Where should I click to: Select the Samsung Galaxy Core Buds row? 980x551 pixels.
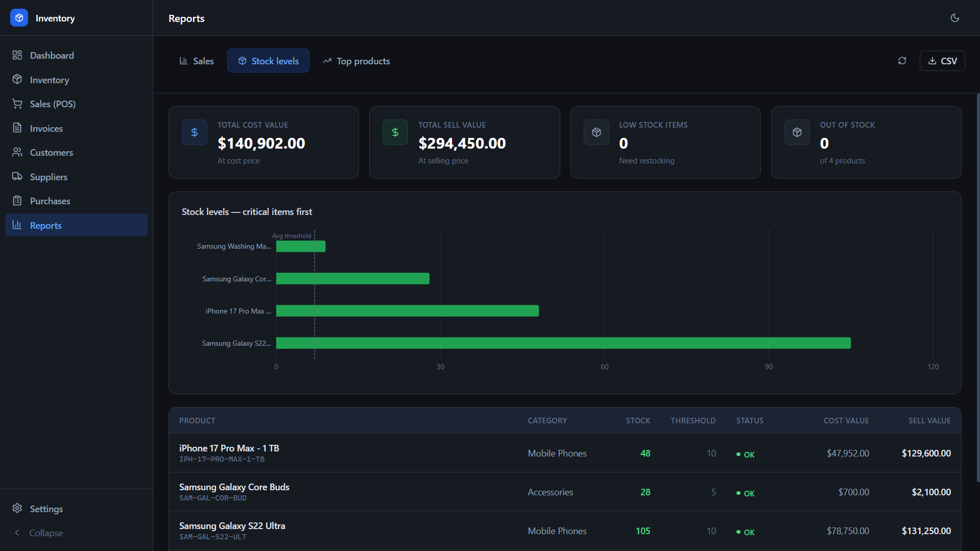(x=565, y=492)
